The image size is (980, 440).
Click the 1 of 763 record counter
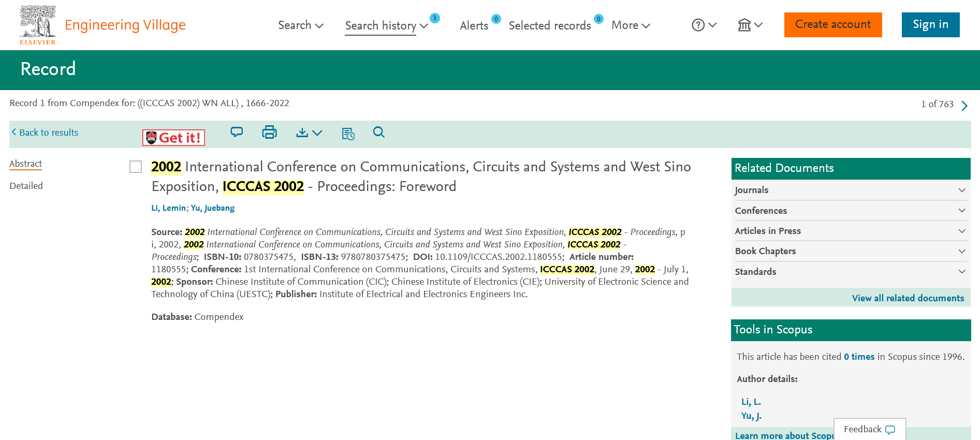(937, 104)
